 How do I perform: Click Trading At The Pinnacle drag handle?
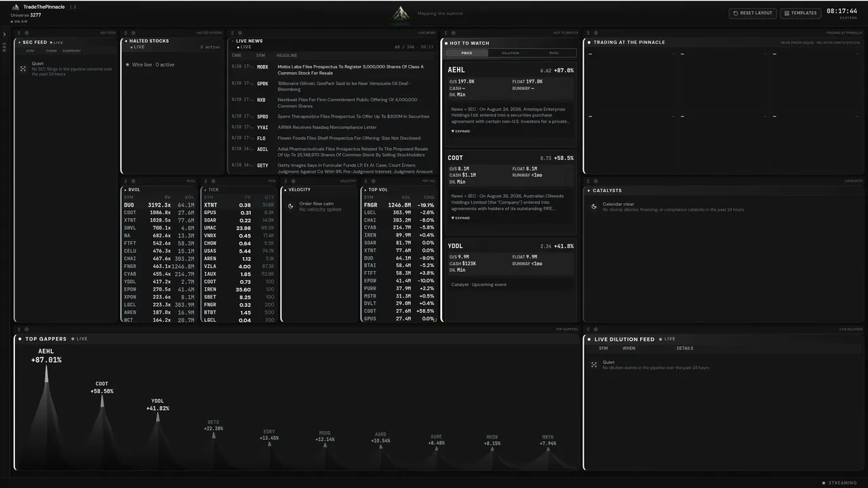[x=588, y=33]
